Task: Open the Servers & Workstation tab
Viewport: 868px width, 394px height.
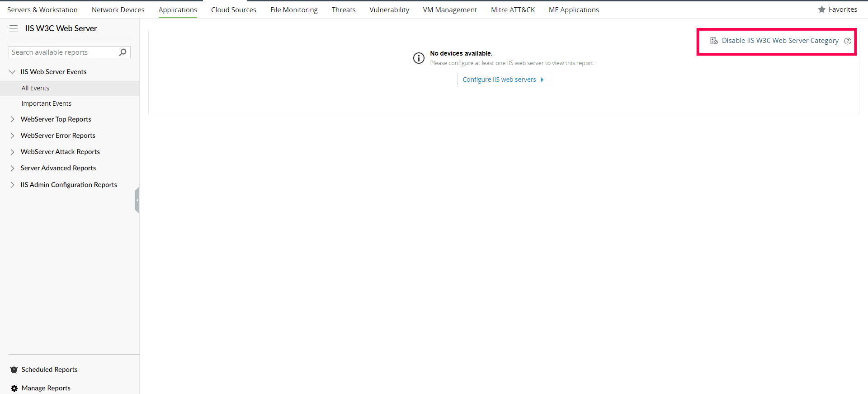Action: 42,9
